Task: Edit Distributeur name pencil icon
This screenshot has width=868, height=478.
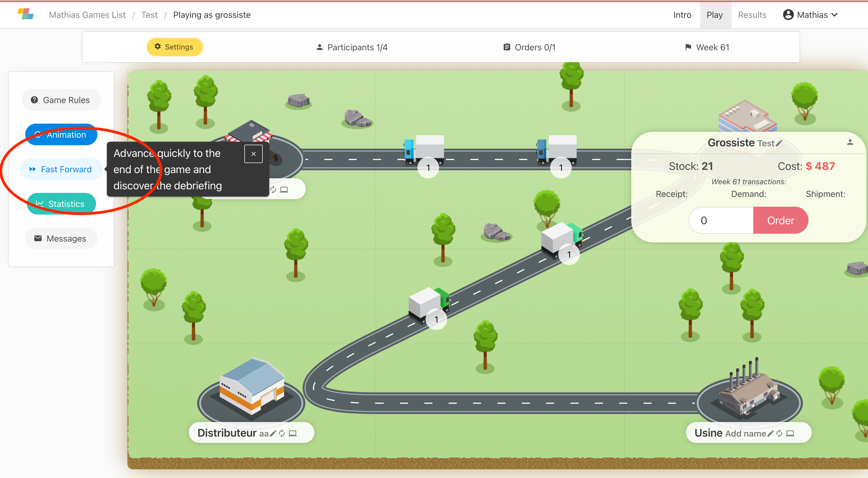Action: tap(273, 433)
